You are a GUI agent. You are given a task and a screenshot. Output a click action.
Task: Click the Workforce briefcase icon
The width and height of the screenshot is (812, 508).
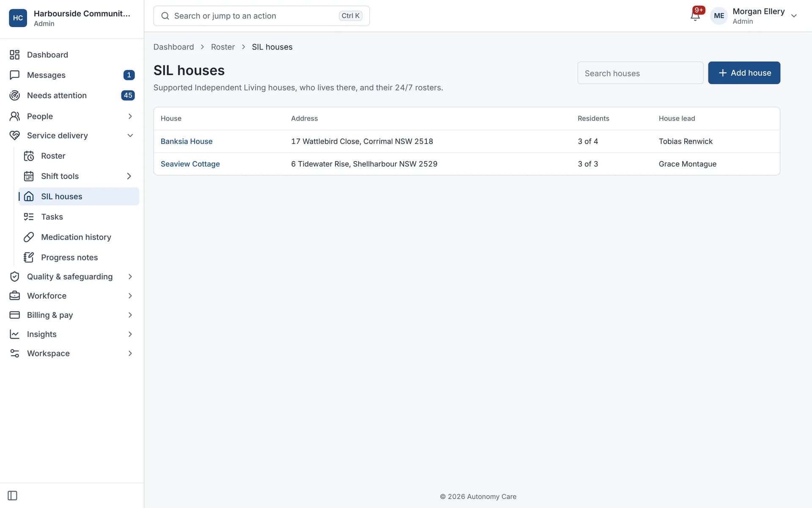tap(15, 295)
